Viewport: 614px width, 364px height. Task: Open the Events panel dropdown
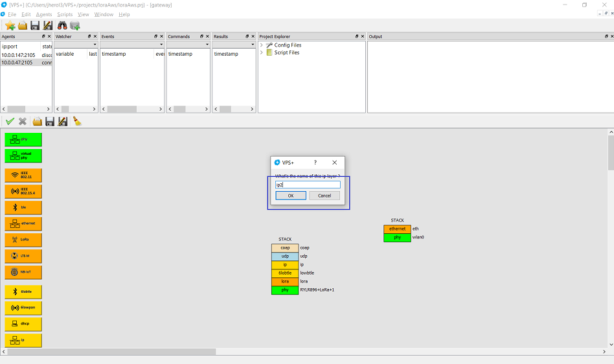tap(161, 45)
